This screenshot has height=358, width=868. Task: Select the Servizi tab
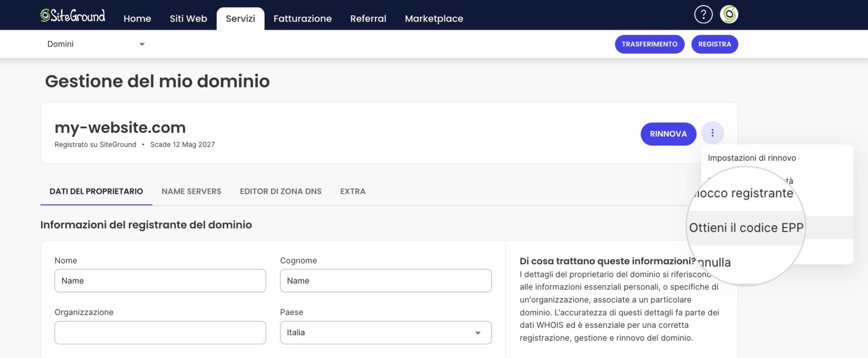[240, 18]
